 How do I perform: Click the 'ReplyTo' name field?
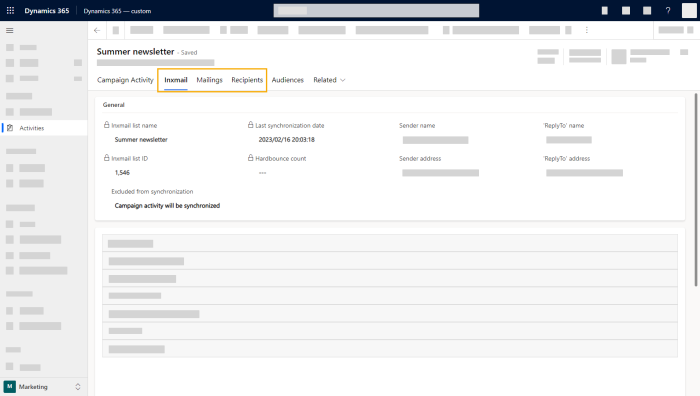click(x=569, y=140)
